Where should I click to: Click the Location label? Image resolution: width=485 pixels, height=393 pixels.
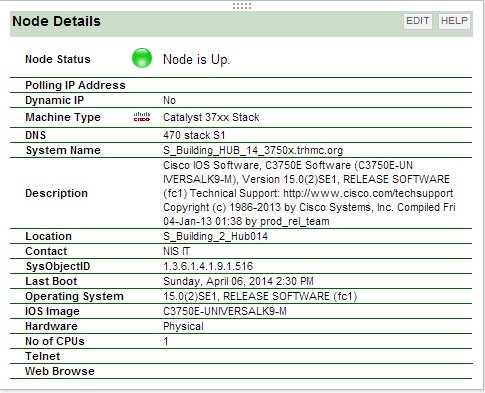coord(49,236)
